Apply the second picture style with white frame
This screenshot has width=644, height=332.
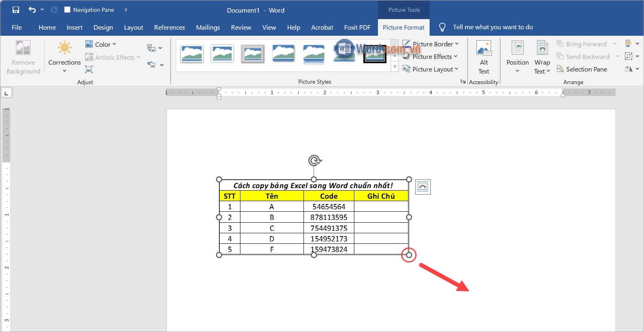(x=222, y=54)
